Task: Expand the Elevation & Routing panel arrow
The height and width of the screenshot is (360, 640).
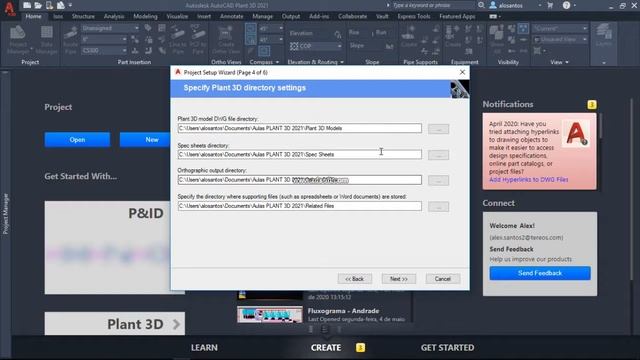Action: (342, 62)
